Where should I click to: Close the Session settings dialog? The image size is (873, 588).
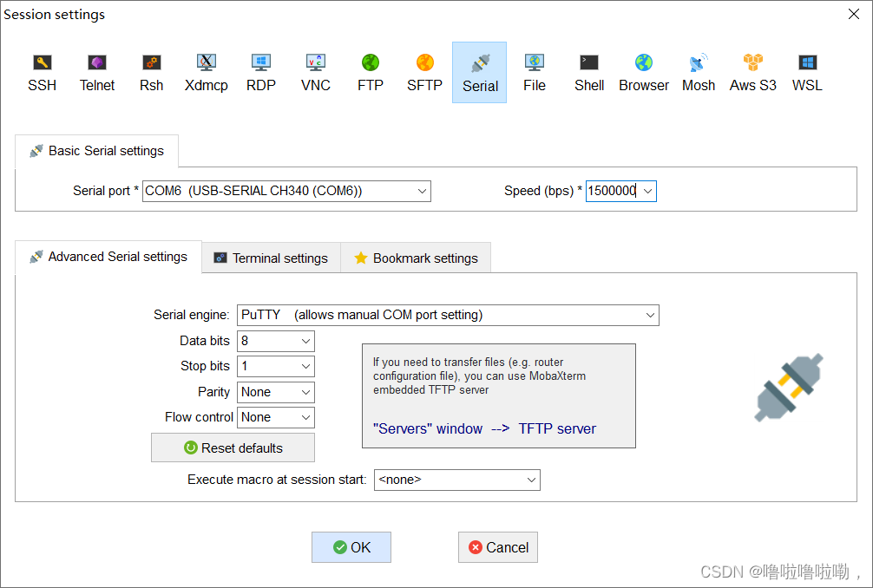(854, 14)
